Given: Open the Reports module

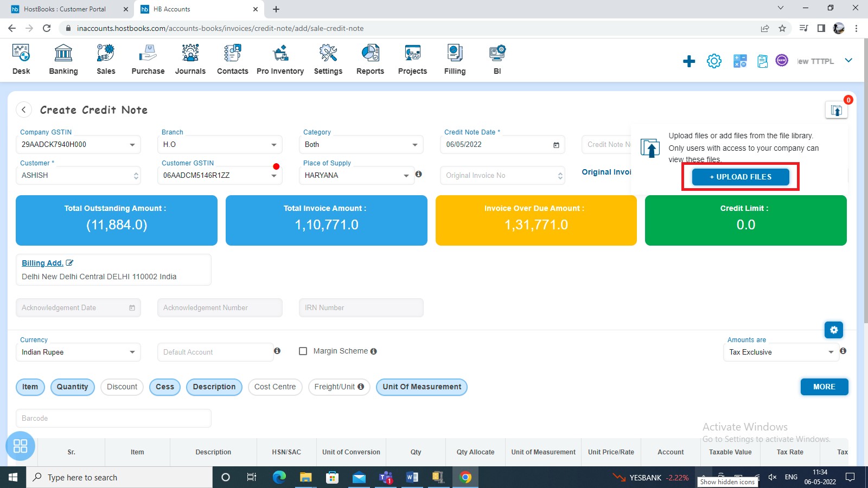Looking at the screenshot, I should coord(371,60).
